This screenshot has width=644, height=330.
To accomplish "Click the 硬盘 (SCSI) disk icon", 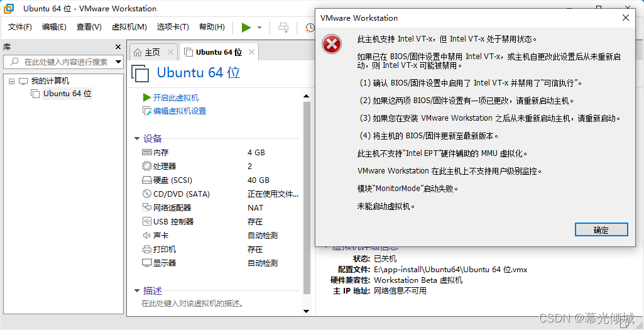I will (x=147, y=180).
